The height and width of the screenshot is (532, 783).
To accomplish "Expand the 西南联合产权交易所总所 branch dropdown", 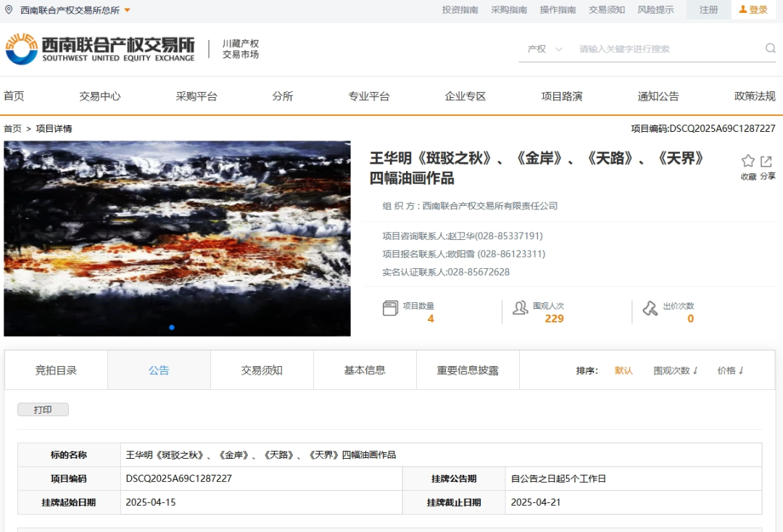I will [x=127, y=10].
